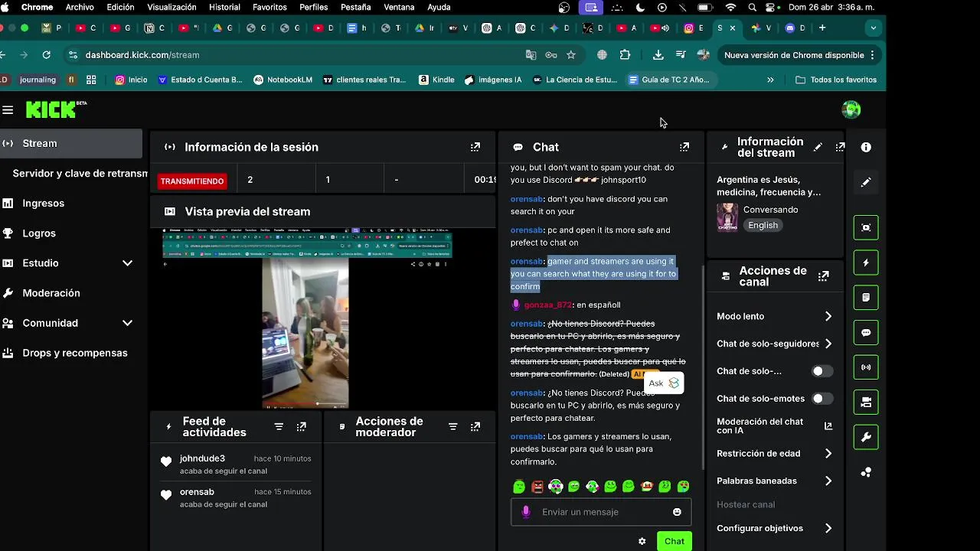The image size is (980, 551).
Task: Reload the Chrome page
Action: (47, 55)
